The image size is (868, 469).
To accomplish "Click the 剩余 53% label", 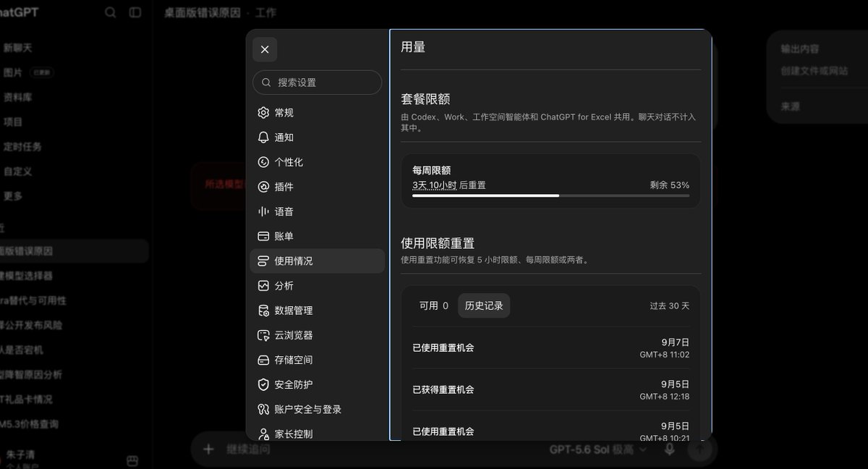I will (x=669, y=185).
